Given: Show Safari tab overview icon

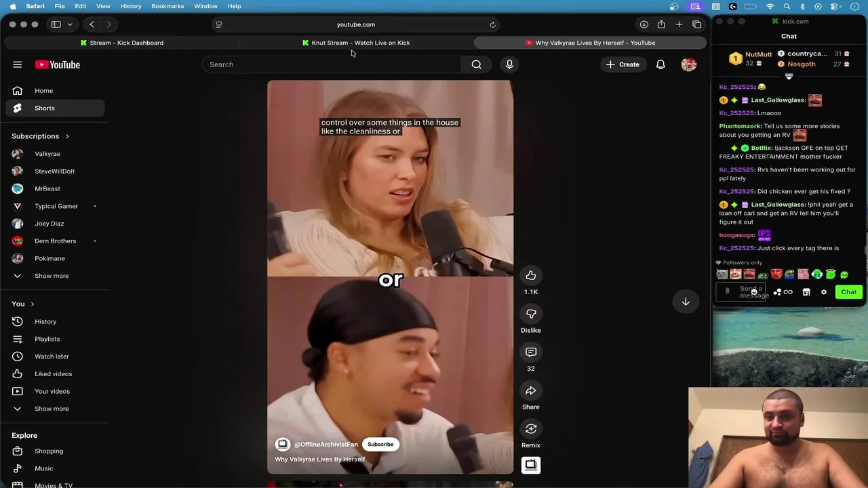Looking at the screenshot, I should [x=696, y=24].
